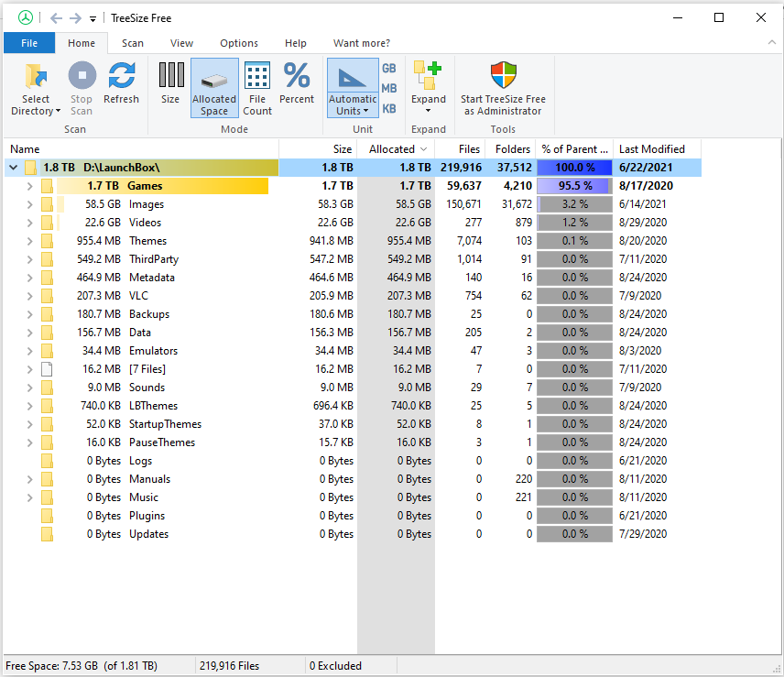Click the 95.5 % parent bar
This screenshot has width=784, height=677.
[574, 186]
